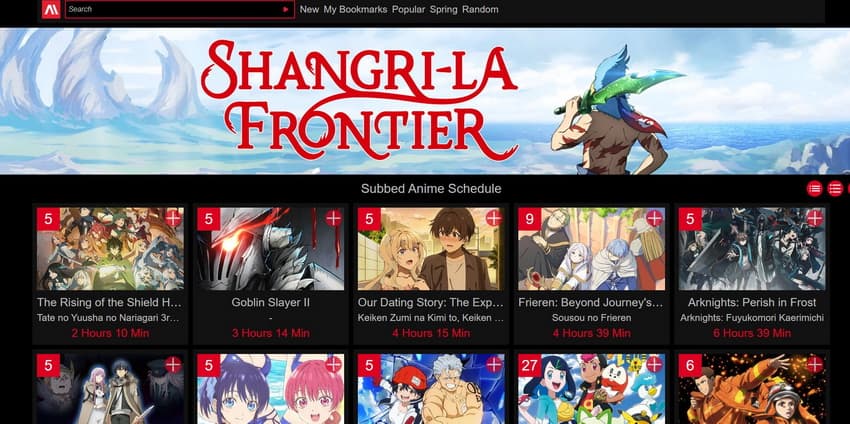Click the red site logo icon
Viewport: 850px width, 424px height.
click(51, 9)
